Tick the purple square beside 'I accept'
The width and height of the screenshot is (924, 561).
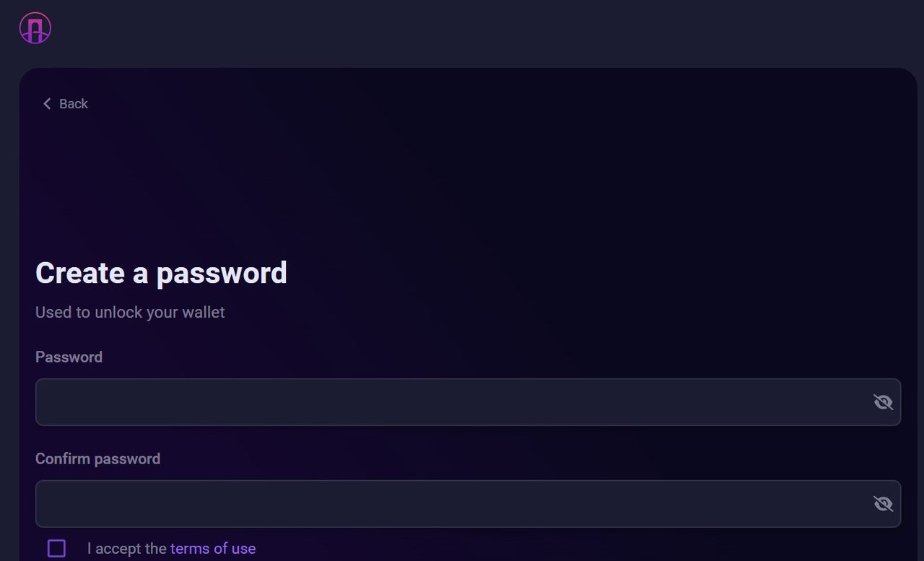(x=56, y=548)
